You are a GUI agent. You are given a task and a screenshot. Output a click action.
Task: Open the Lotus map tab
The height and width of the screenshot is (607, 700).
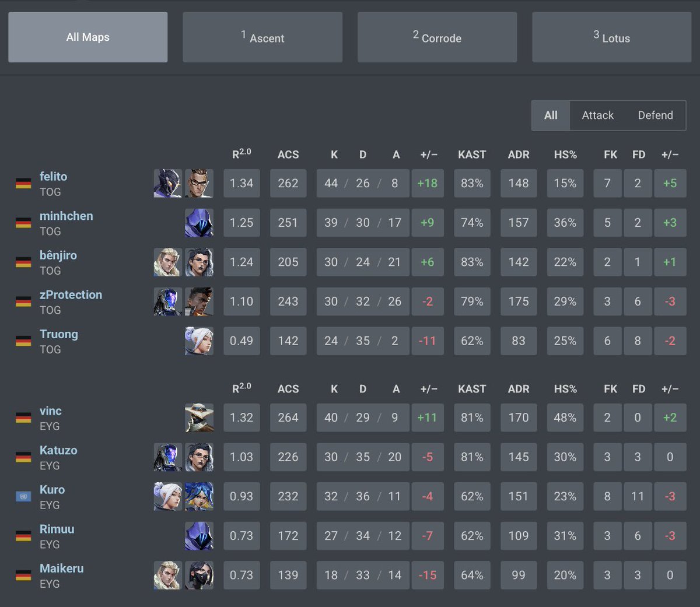[612, 37]
